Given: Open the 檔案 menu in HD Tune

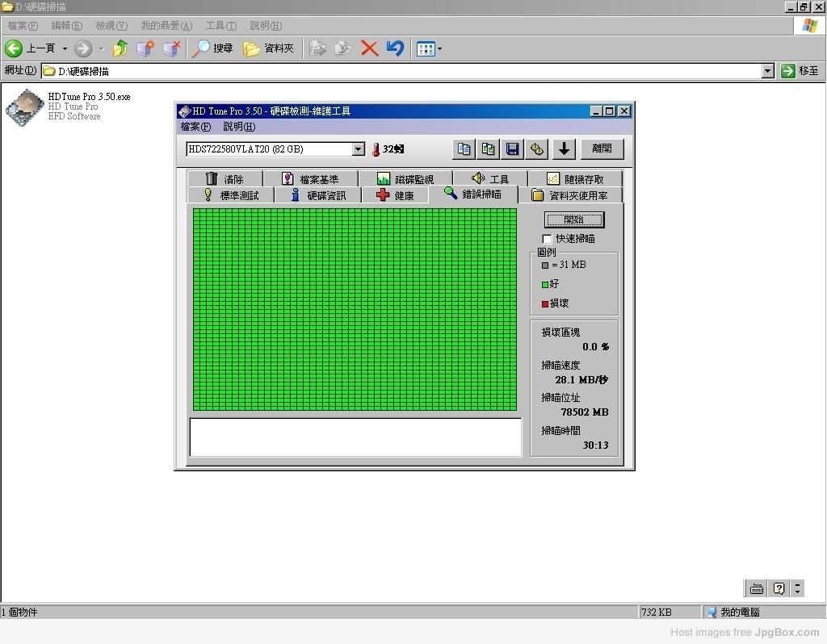Looking at the screenshot, I should [x=195, y=127].
